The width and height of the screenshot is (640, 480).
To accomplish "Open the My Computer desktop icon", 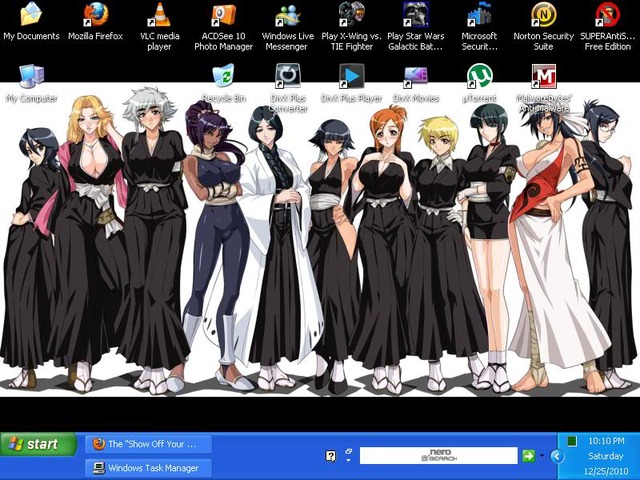I will (31, 76).
